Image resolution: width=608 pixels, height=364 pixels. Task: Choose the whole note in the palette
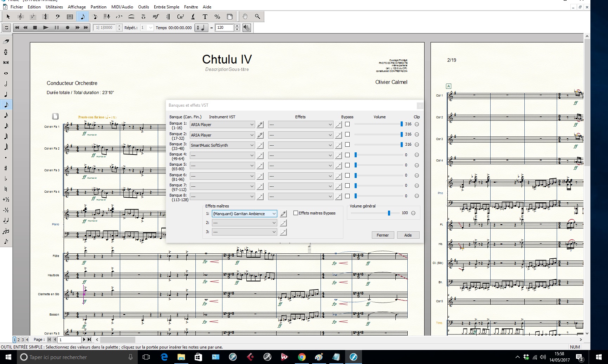[6, 73]
